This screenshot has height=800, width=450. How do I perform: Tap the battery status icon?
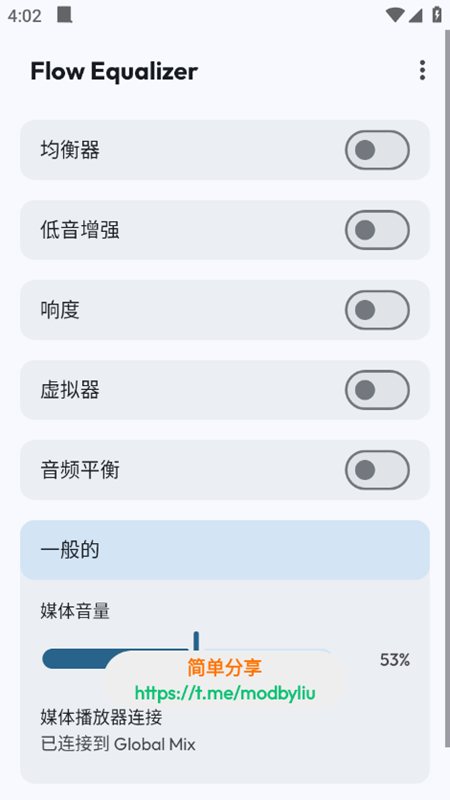click(437, 15)
